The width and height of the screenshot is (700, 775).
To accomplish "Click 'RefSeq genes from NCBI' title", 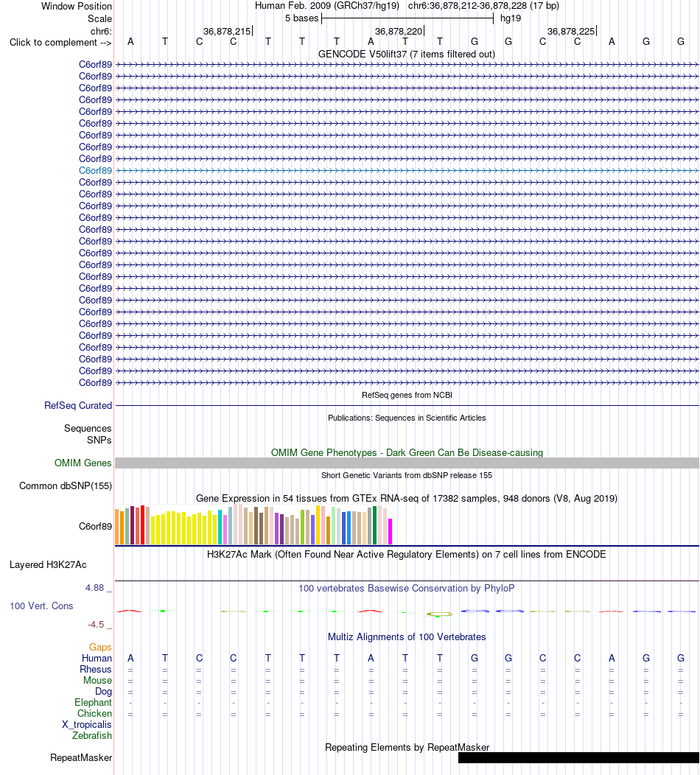I will 407,395.
